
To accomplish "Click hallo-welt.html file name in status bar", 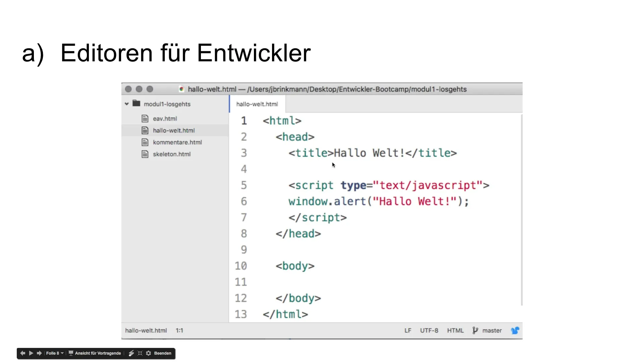I will tap(146, 330).
